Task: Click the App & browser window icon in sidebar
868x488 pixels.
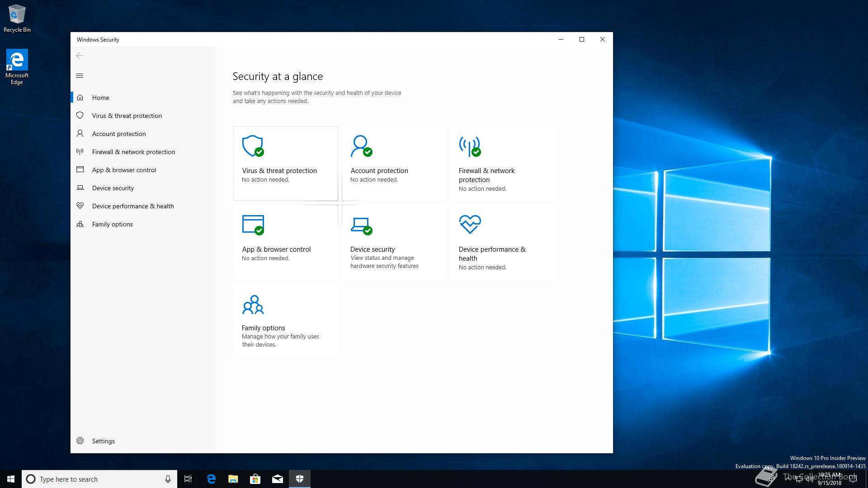Action: pyautogui.click(x=80, y=170)
